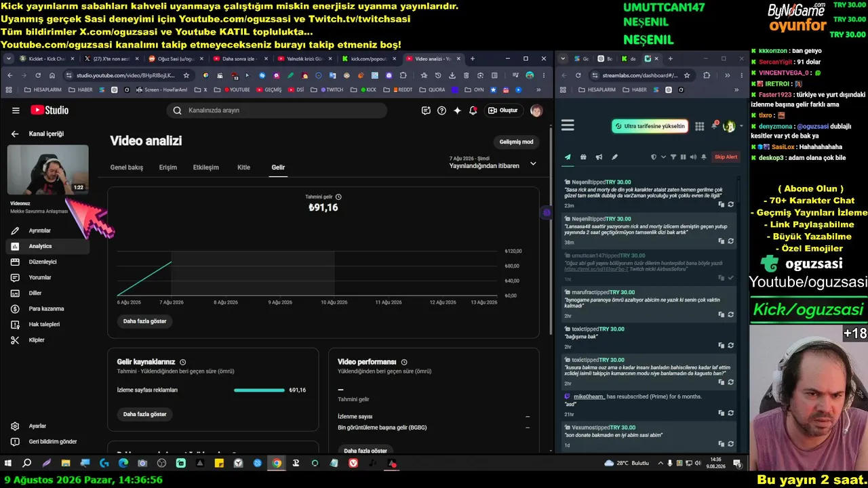Open Yorumlar comments in the sidebar

[x=47, y=277]
